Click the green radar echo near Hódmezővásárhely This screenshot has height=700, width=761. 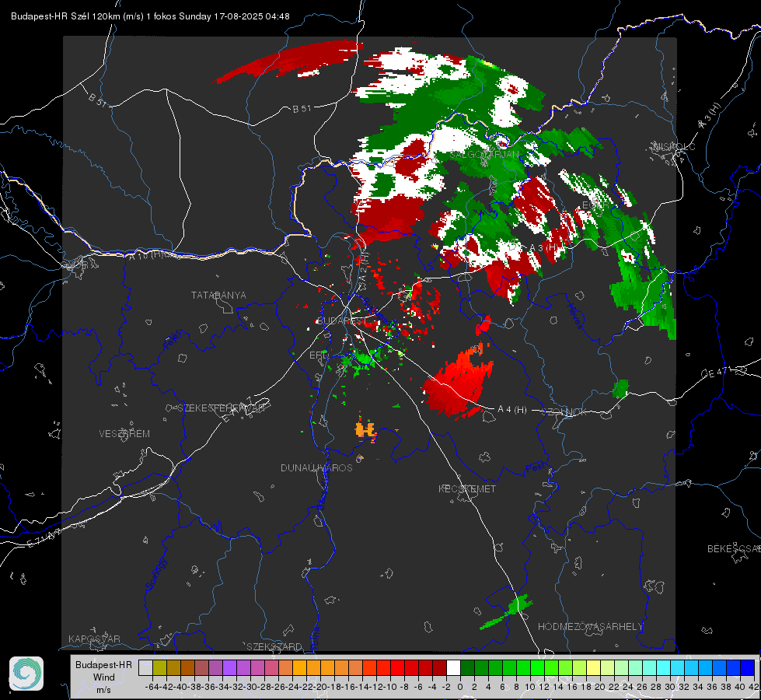[506, 613]
